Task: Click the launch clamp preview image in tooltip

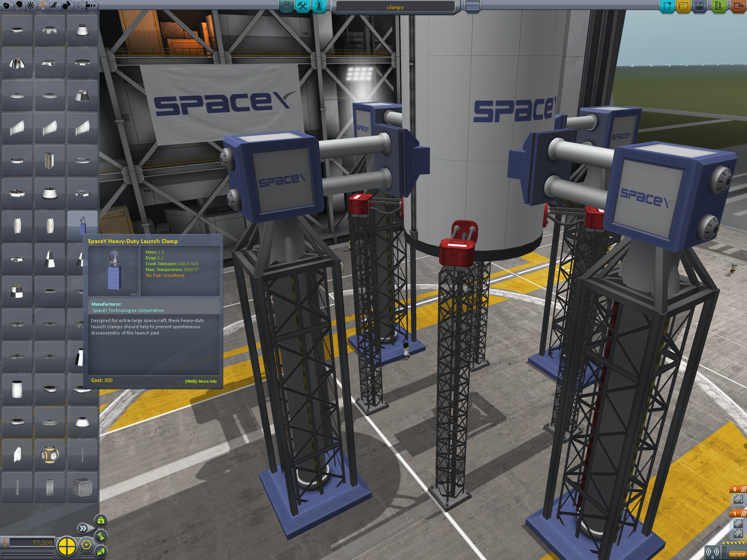Action: click(114, 271)
